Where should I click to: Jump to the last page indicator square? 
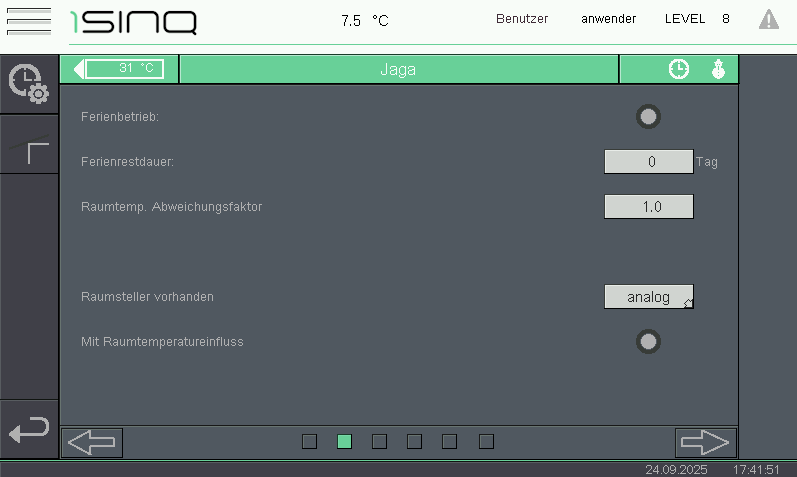(486, 441)
